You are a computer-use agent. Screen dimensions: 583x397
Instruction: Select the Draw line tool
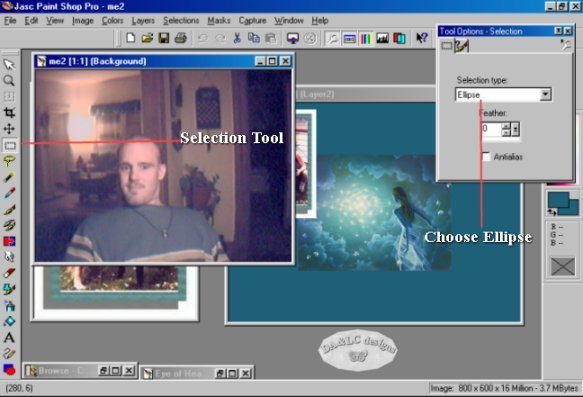click(x=9, y=354)
